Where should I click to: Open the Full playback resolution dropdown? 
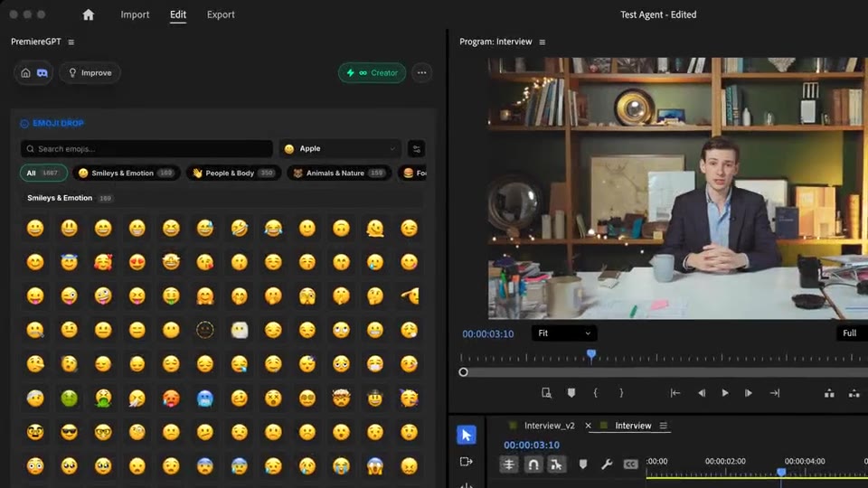852,333
